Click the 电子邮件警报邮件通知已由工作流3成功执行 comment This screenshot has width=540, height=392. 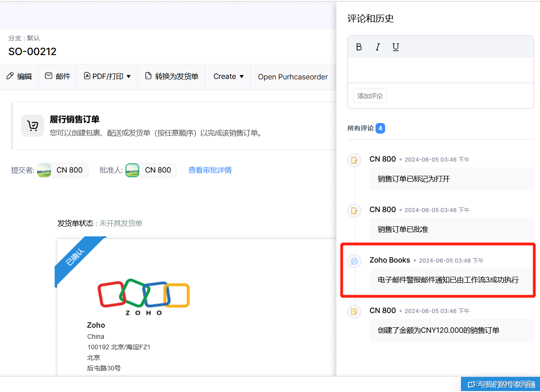click(448, 280)
